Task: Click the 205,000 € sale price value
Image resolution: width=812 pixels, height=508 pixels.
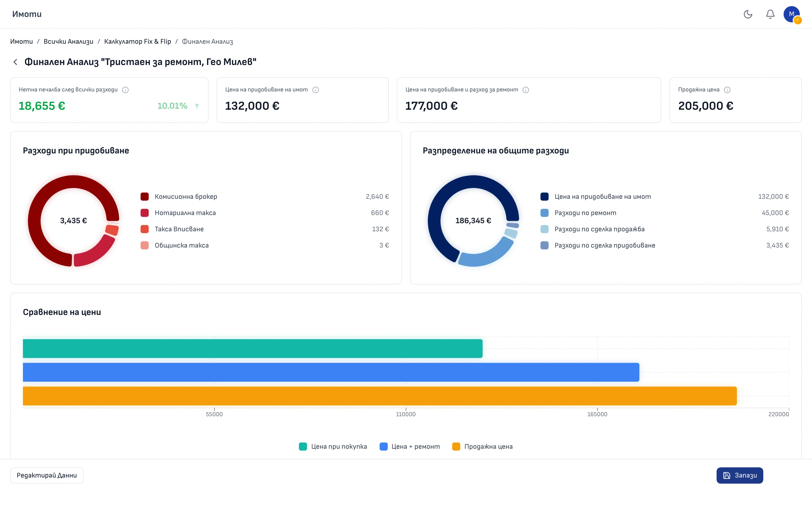Action: point(706,106)
